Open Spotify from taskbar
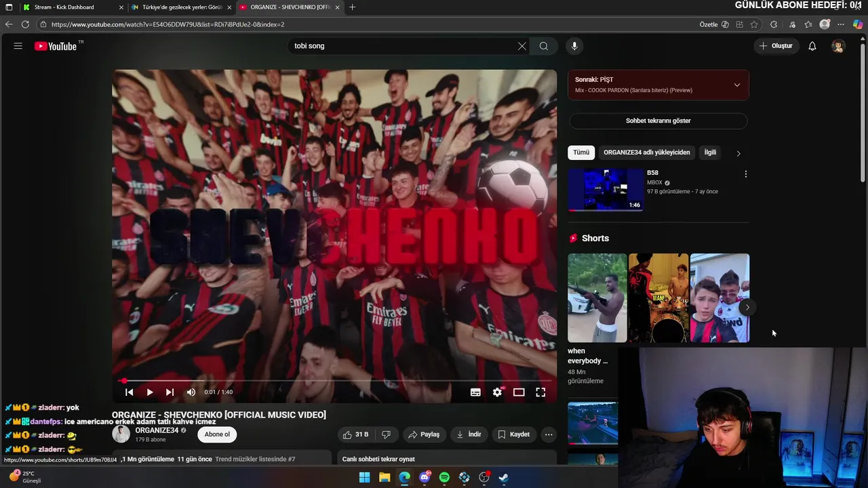The image size is (868, 488). [x=444, y=477]
